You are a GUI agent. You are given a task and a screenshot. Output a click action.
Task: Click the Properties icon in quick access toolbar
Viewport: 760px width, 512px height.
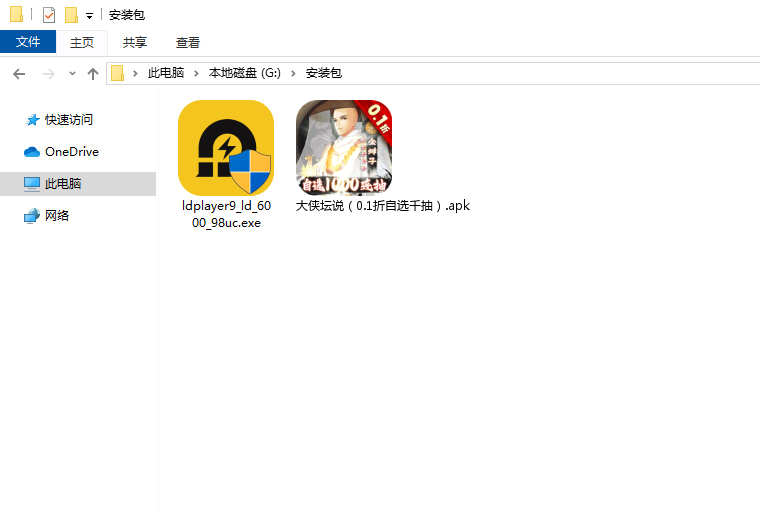click(49, 15)
